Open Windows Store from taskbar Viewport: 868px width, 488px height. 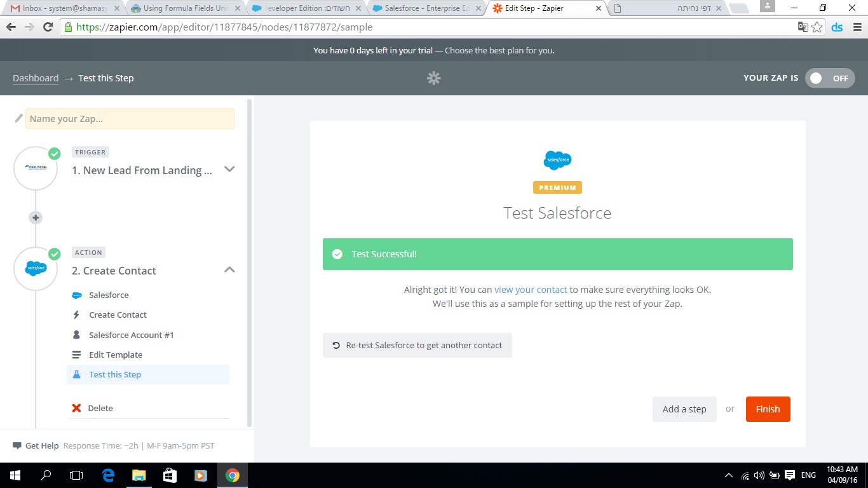170,475
